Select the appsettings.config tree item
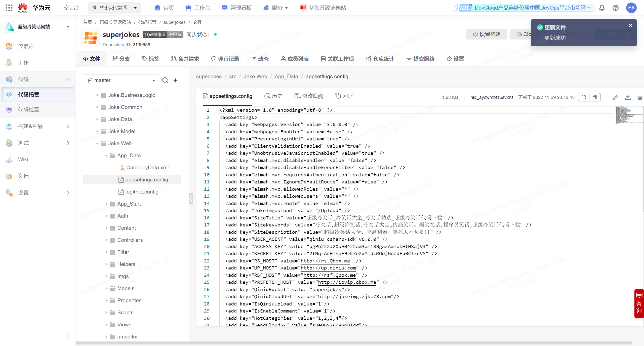 pos(132,180)
